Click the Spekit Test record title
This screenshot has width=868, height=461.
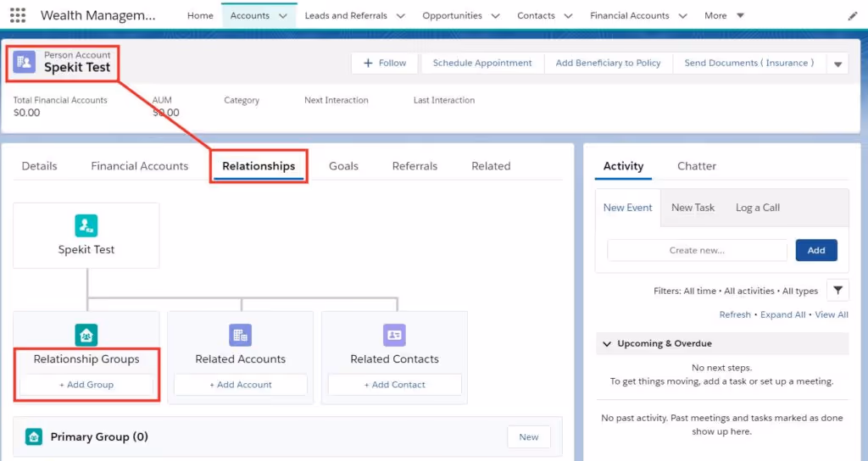77,68
